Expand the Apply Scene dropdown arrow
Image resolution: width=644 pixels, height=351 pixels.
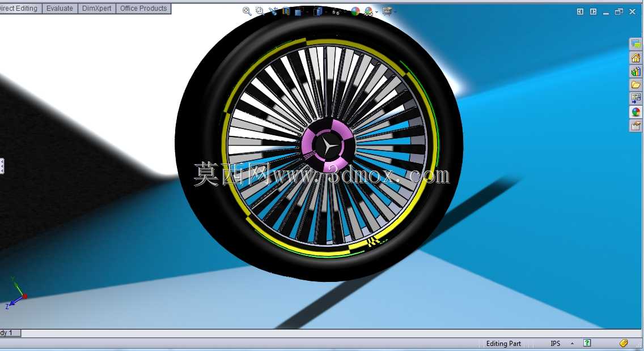click(x=376, y=12)
